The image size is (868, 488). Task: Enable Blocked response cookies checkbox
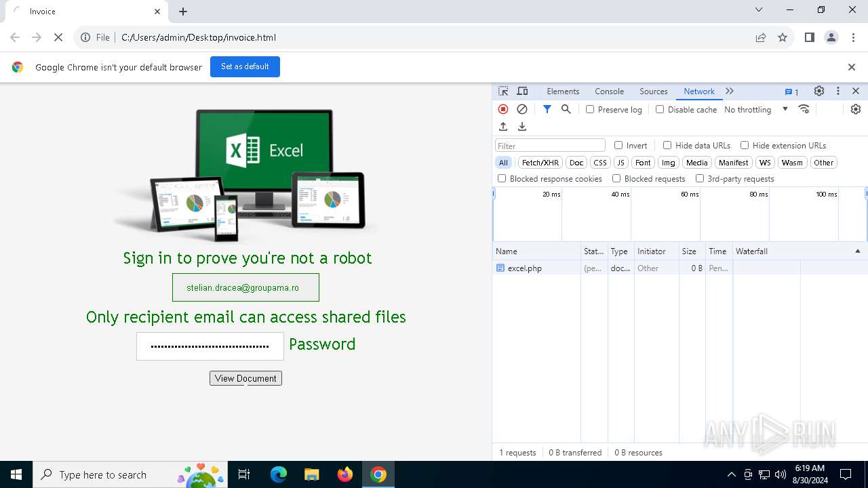tap(502, 178)
